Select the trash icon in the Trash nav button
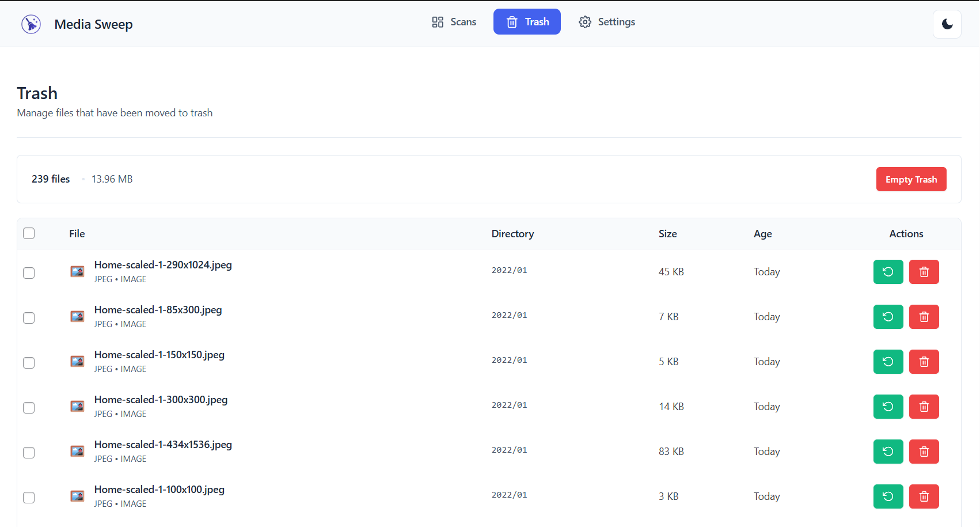The image size is (980, 527). point(511,21)
